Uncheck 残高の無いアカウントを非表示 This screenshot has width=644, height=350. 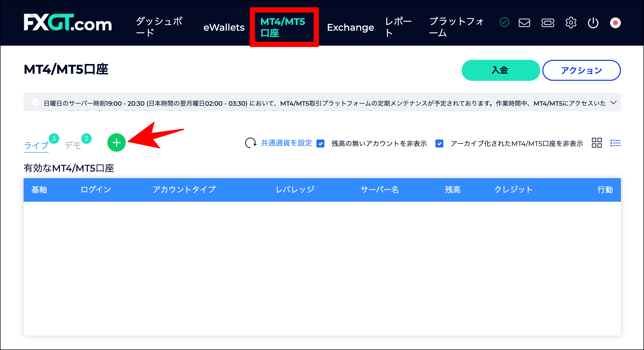click(320, 144)
